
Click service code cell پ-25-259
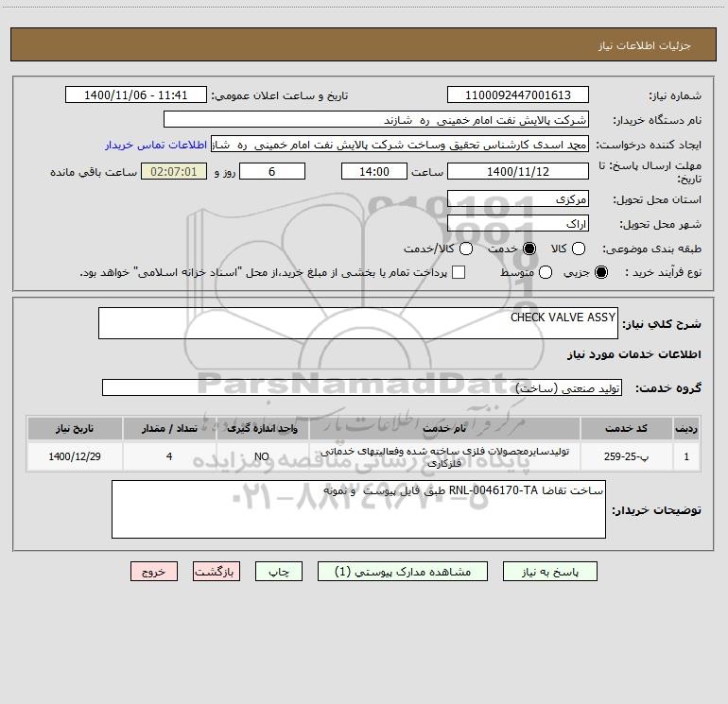tap(626, 456)
